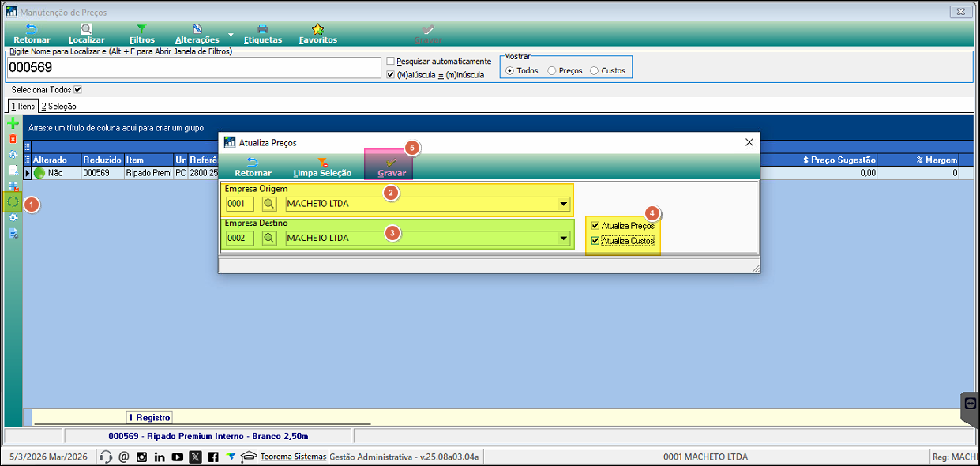Screen dimensions: 980x466
Task: Open the Teorema Sistemas link
Action: pos(293,457)
